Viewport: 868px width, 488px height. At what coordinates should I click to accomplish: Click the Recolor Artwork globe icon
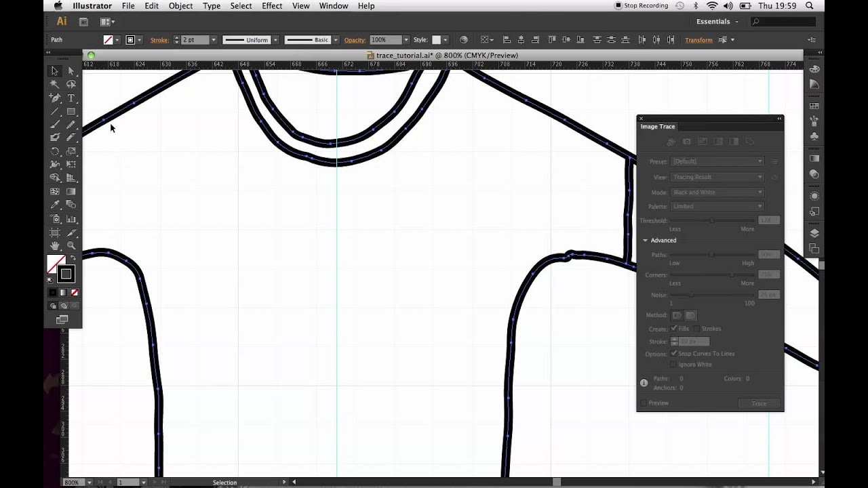(464, 40)
